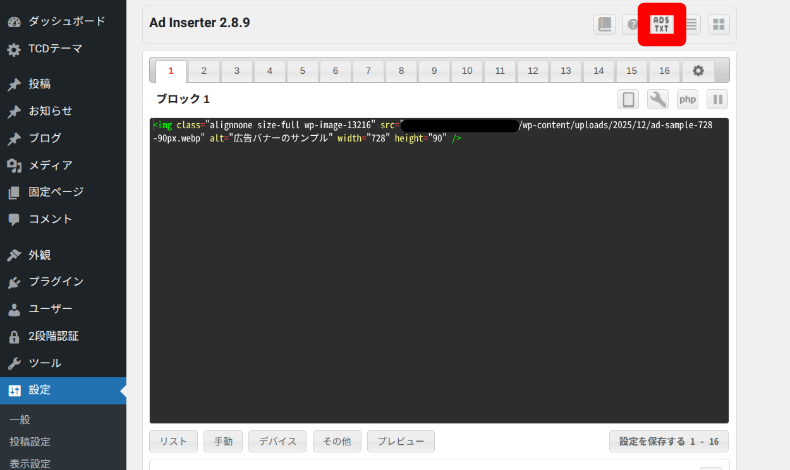The height and width of the screenshot is (470, 790).
Task: Pause insertion of Block 1
Action: 717,99
